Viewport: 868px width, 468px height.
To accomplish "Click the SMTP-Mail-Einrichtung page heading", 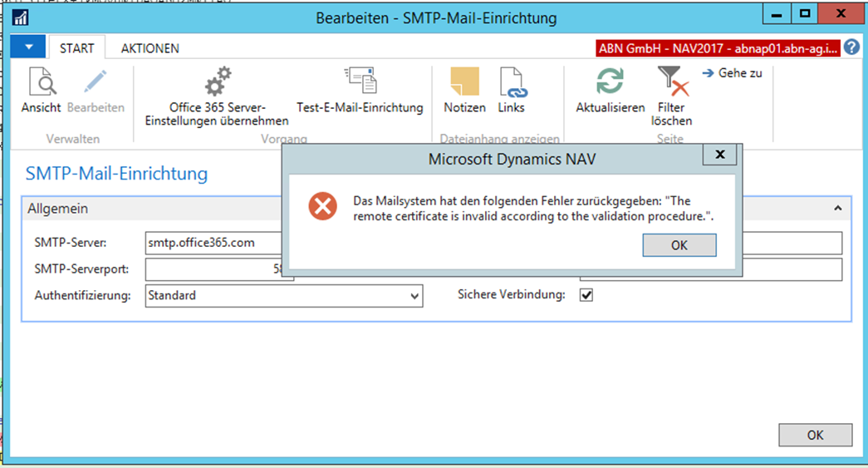I will pyautogui.click(x=117, y=174).
